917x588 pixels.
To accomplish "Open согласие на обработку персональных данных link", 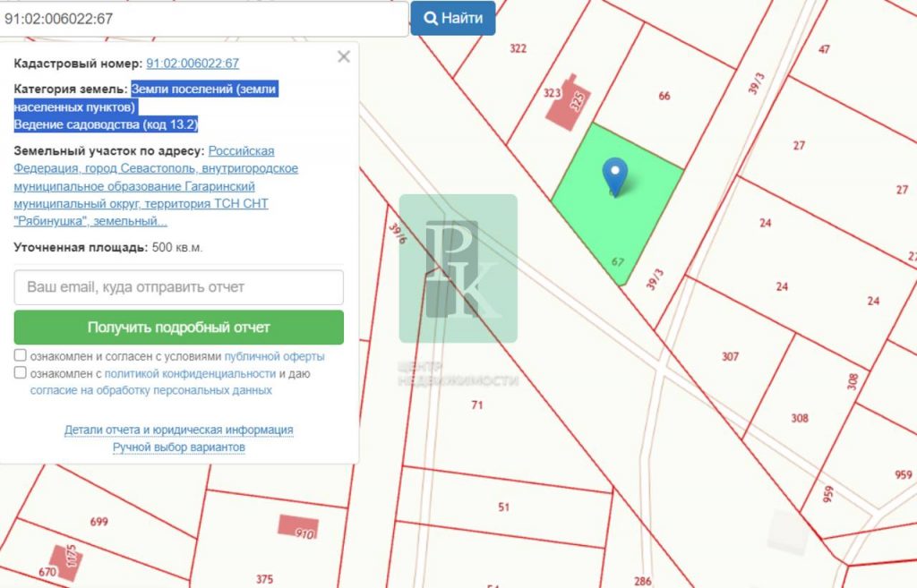I will point(151,390).
